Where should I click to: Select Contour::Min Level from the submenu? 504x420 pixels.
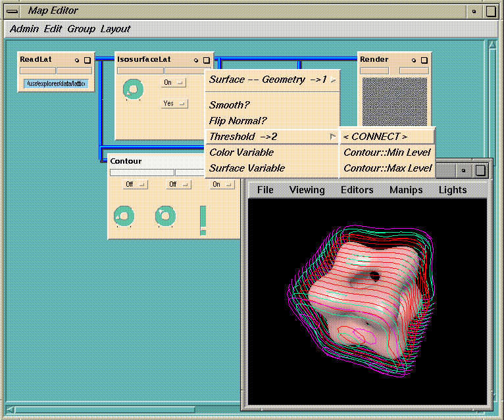pyautogui.click(x=387, y=152)
